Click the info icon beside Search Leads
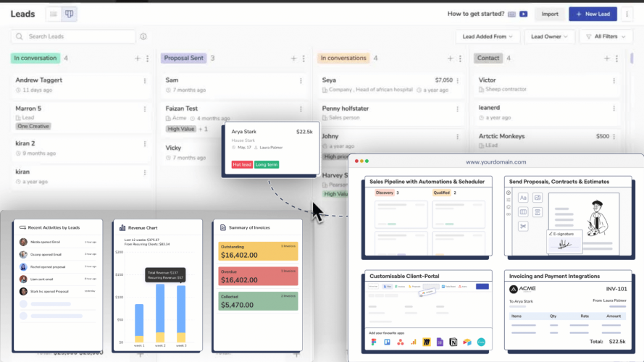This screenshot has height=362, width=644. [x=143, y=36]
